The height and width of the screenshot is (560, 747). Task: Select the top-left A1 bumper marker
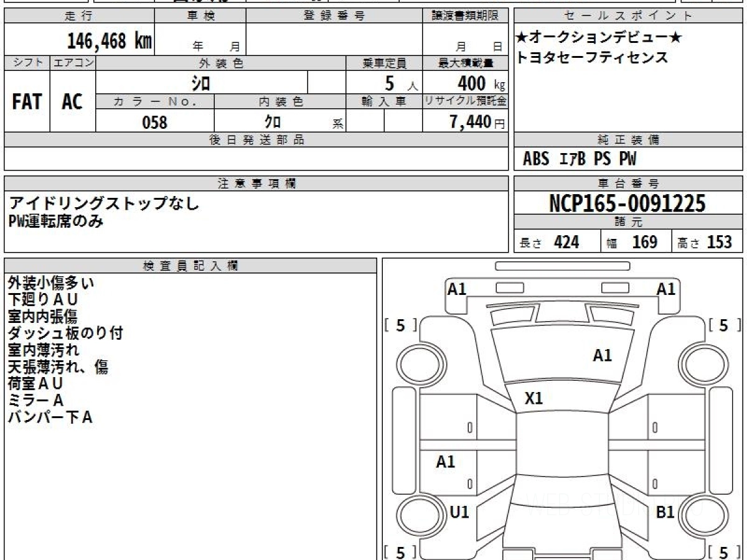point(457,289)
